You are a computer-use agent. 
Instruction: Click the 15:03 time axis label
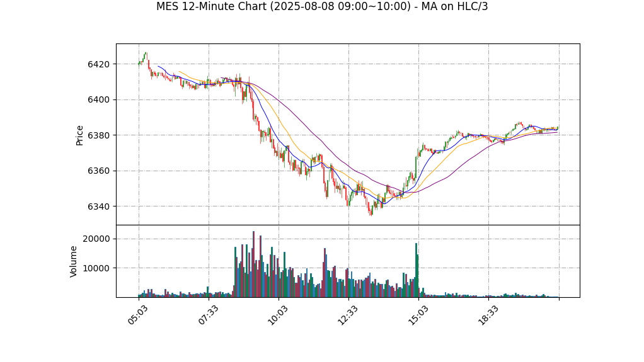[417, 315]
